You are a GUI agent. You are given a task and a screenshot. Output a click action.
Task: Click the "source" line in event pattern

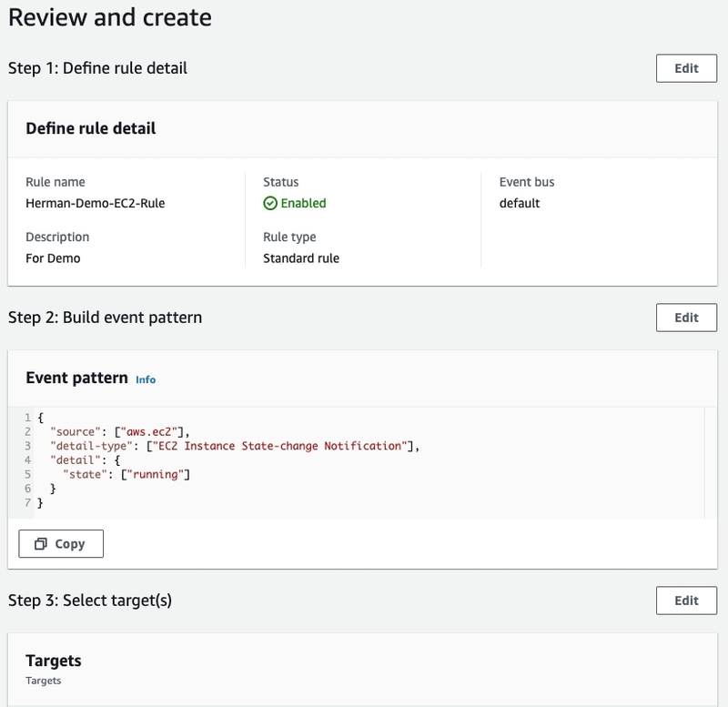pos(120,431)
